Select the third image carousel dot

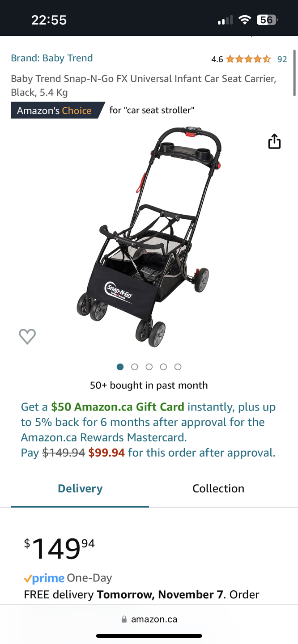pyautogui.click(x=149, y=367)
